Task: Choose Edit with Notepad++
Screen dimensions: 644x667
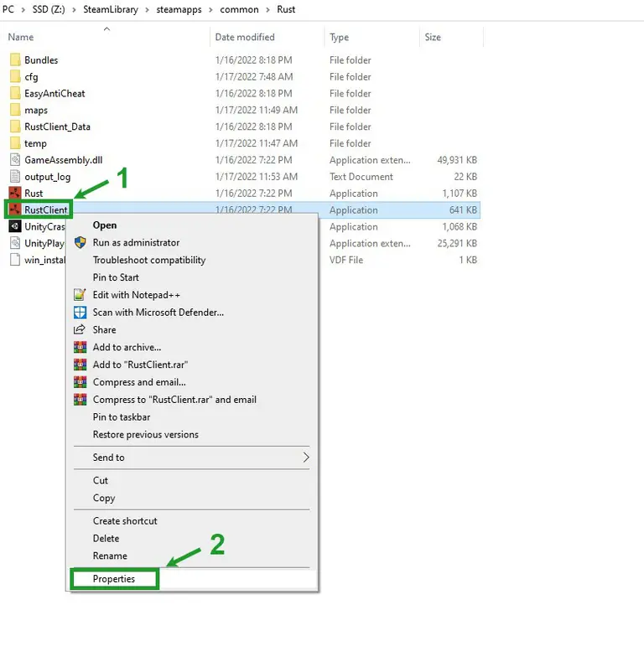Action: pos(136,295)
